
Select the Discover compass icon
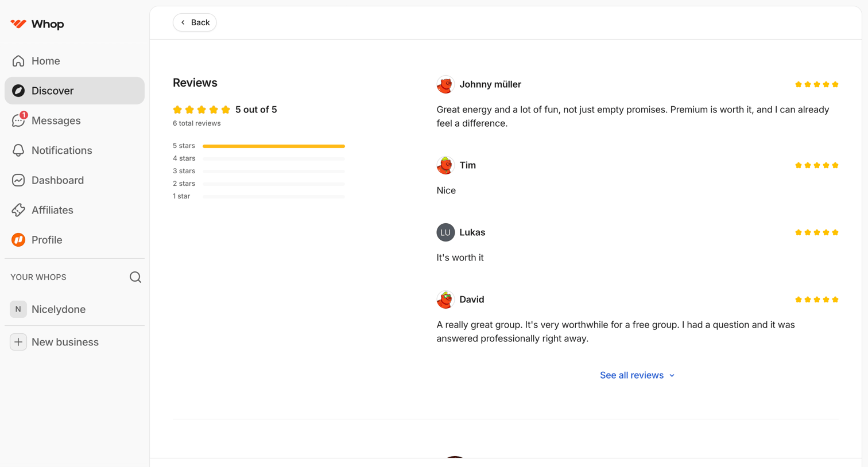(18, 91)
